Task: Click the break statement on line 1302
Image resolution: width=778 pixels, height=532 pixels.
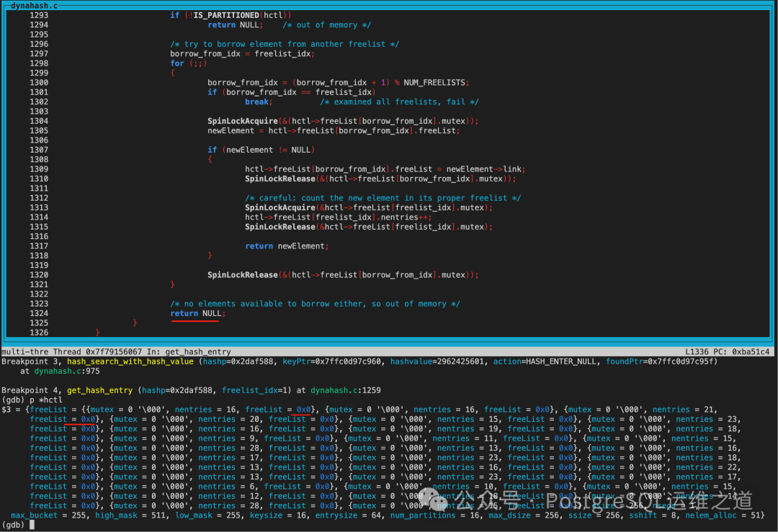Action: [258, 102]
